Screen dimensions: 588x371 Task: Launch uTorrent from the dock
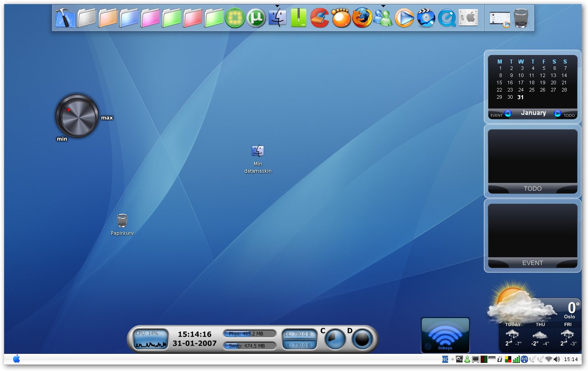pos(256,18)
